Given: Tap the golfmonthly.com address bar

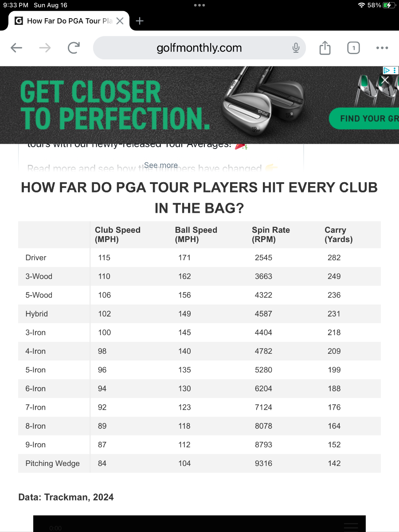Looking at the screenshot, I should [x=199, y=48].
